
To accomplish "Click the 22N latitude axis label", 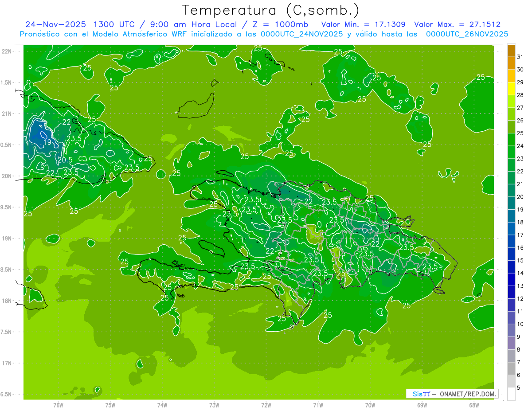I will (x=7, y=51).
